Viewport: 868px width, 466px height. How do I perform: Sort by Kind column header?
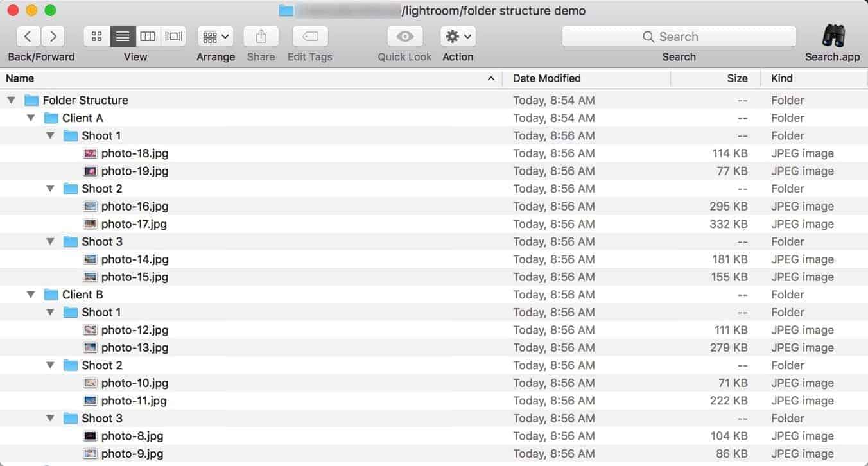pos(814,78)
